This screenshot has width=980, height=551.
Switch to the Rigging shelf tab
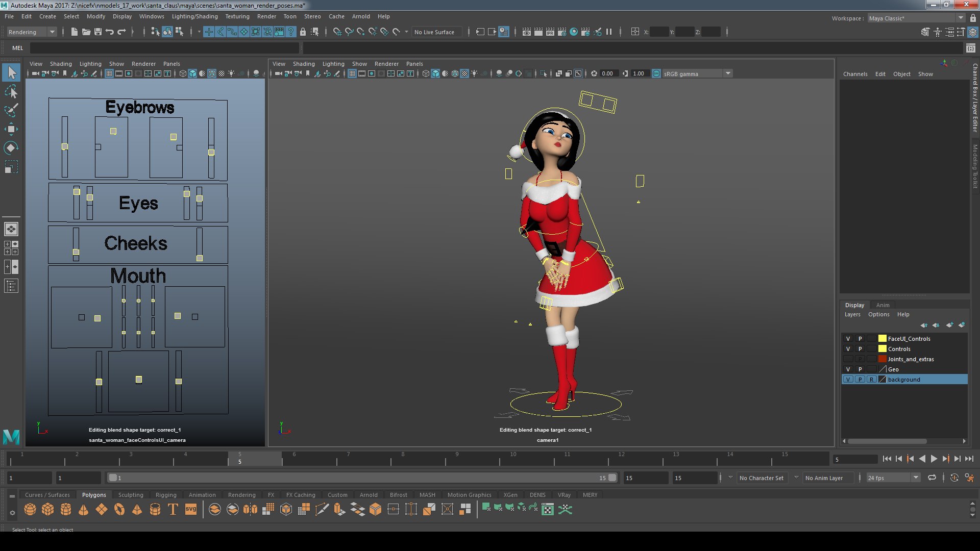pyautogui.click(x=166, y=495)
